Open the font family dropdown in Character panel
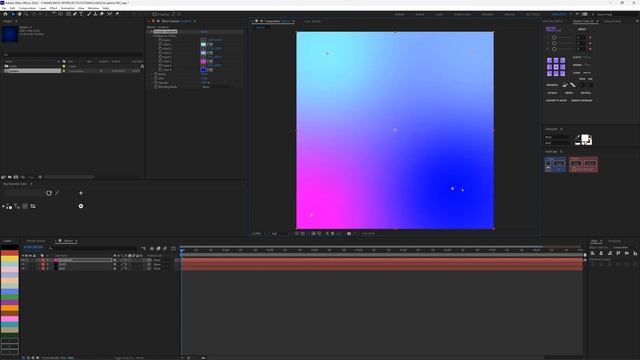Viewport: 640px width, 360px height. pos(560,138)
